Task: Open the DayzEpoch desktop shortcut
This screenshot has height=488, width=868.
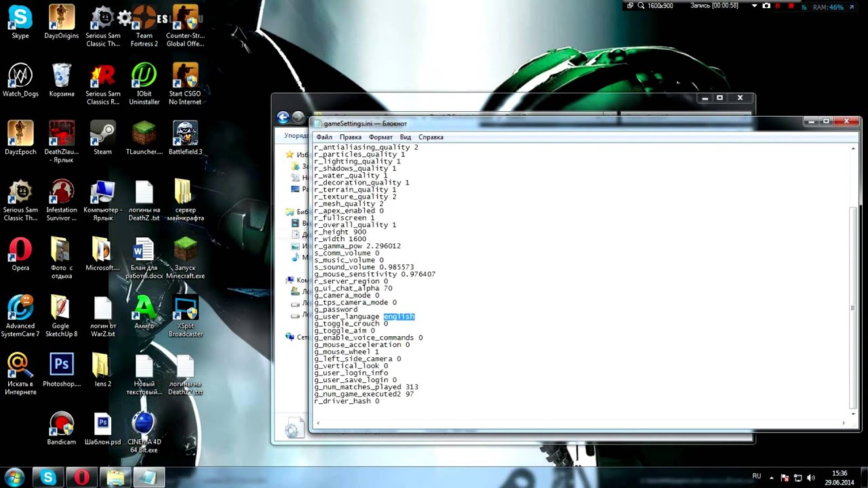Action: coord(20,138)
